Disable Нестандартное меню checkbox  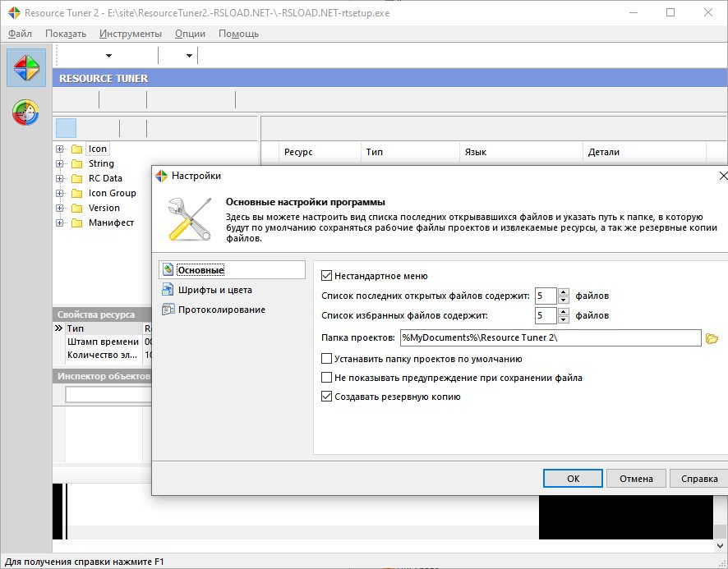click(x=327, y=277)
